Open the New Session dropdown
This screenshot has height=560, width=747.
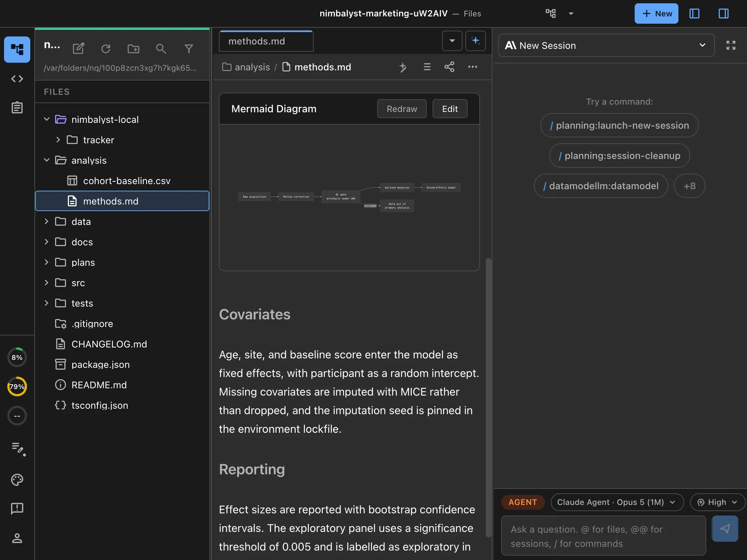(606, 45)
